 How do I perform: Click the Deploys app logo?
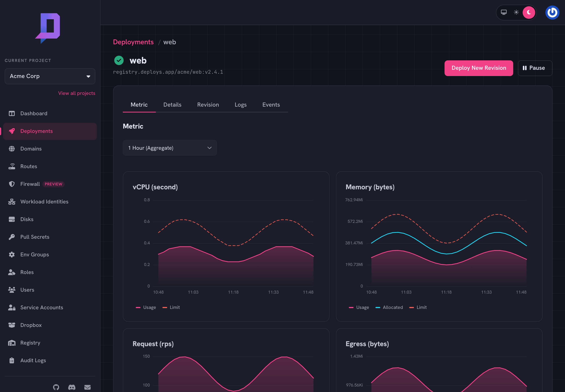pos(48,28)
